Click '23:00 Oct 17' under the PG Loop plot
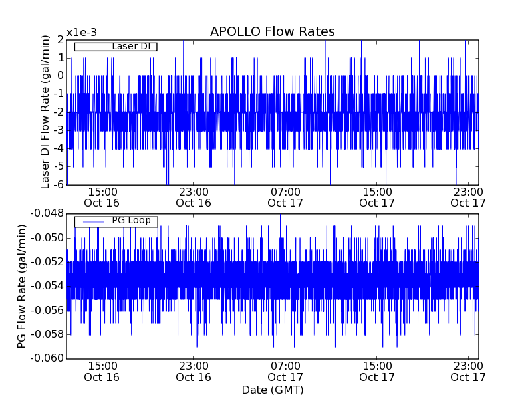Screen dimensions: 532x399 468,372
